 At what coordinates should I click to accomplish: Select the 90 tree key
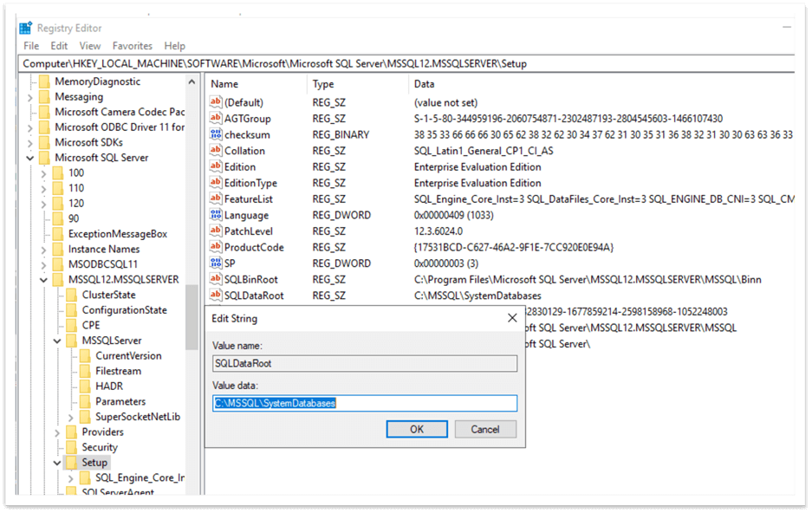click(x=74, y=218)
